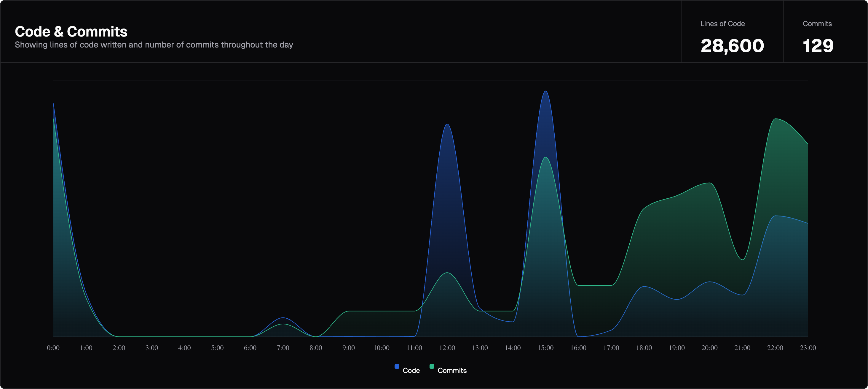
Task: Click the 22:00 axis label
Action: [x=775, y=348]
